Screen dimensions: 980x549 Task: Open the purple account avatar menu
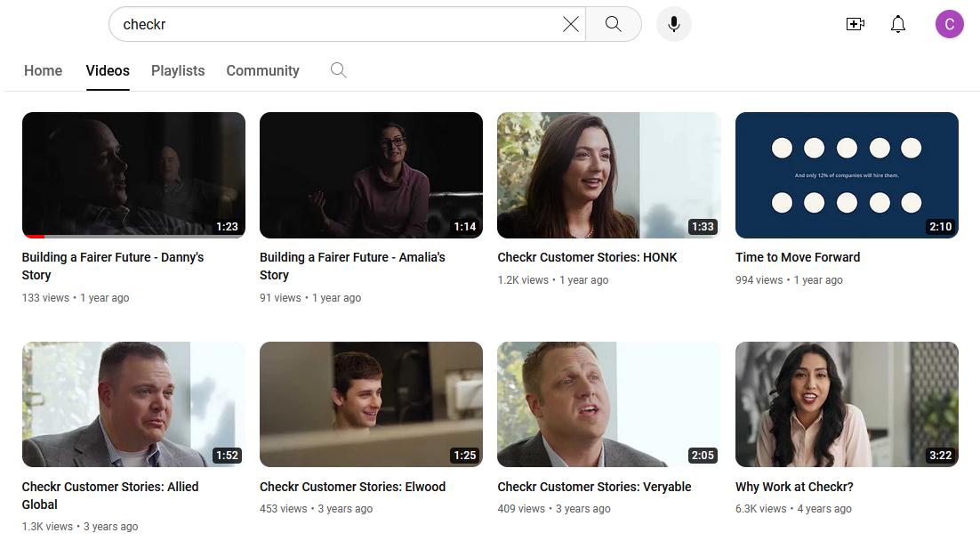point(950,24)
